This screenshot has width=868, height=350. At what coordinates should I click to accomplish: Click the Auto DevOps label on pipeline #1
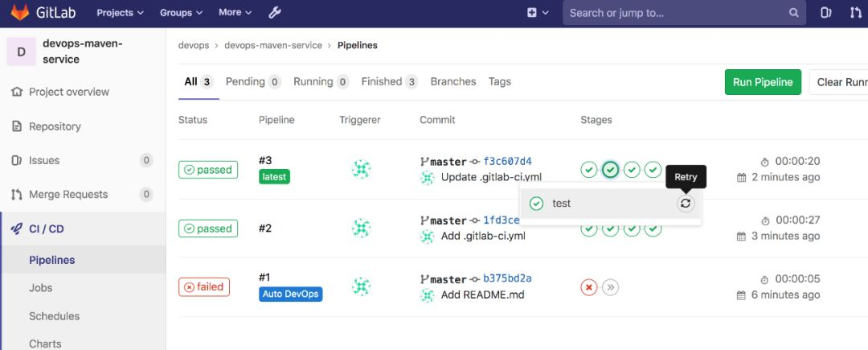coord(291,294)
